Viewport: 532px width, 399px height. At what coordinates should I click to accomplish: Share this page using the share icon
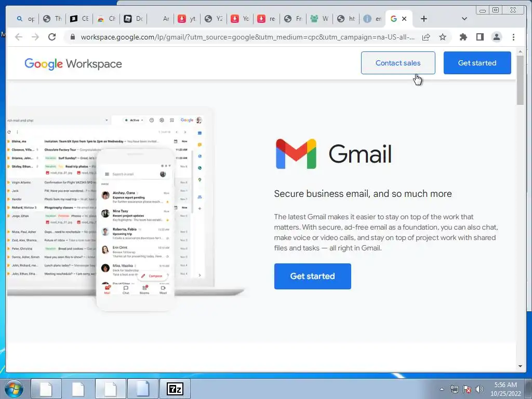426,37
